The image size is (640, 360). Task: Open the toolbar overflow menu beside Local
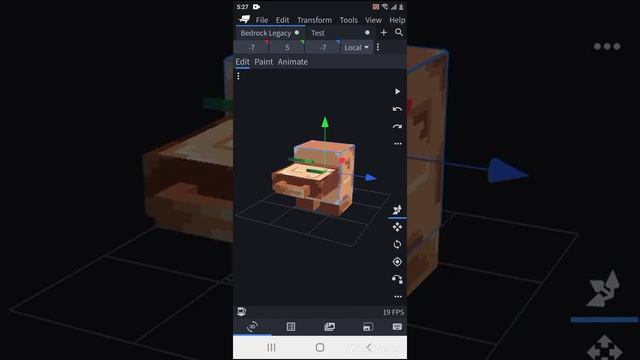(378, 47)
